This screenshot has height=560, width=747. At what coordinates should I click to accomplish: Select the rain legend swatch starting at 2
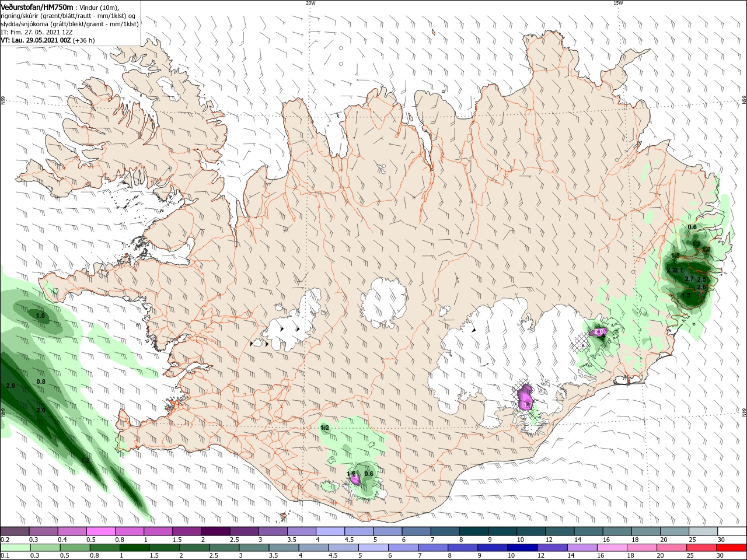click(x=194, y=548)
